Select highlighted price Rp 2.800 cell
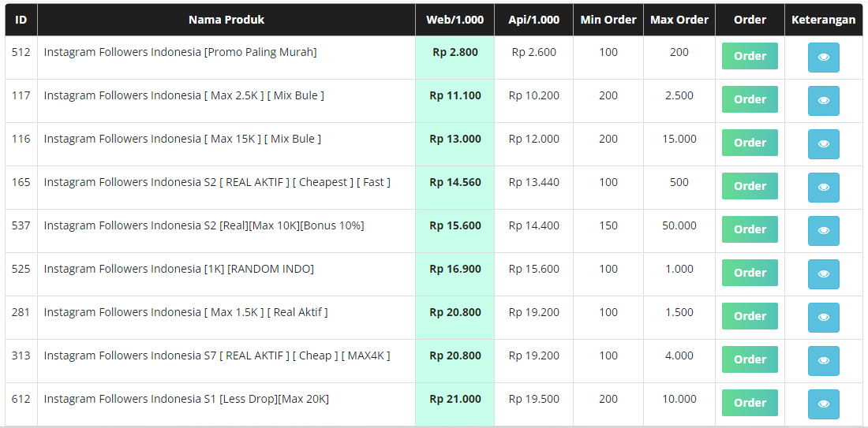This screenshot has width=868, height=428. click(455, 58)
